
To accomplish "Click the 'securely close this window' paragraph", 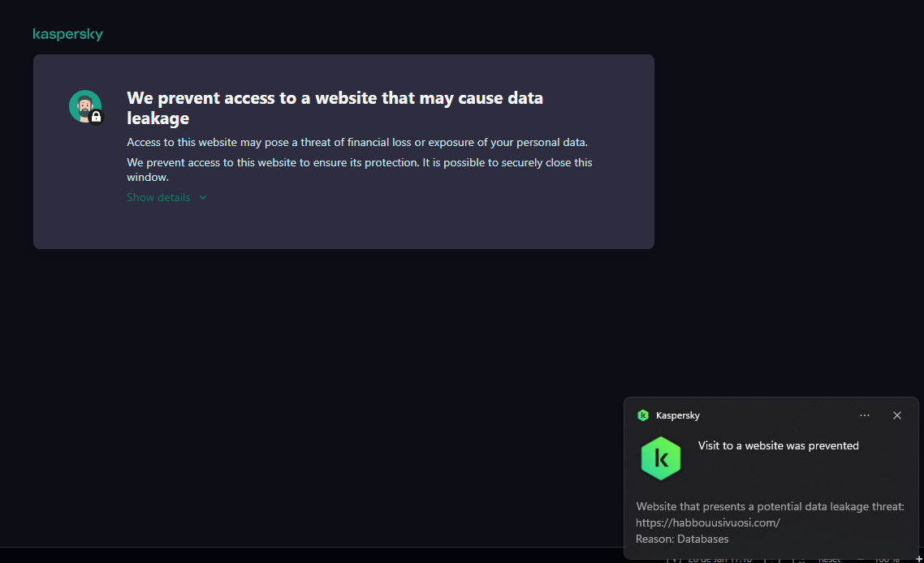I will [x=359, y=170].
